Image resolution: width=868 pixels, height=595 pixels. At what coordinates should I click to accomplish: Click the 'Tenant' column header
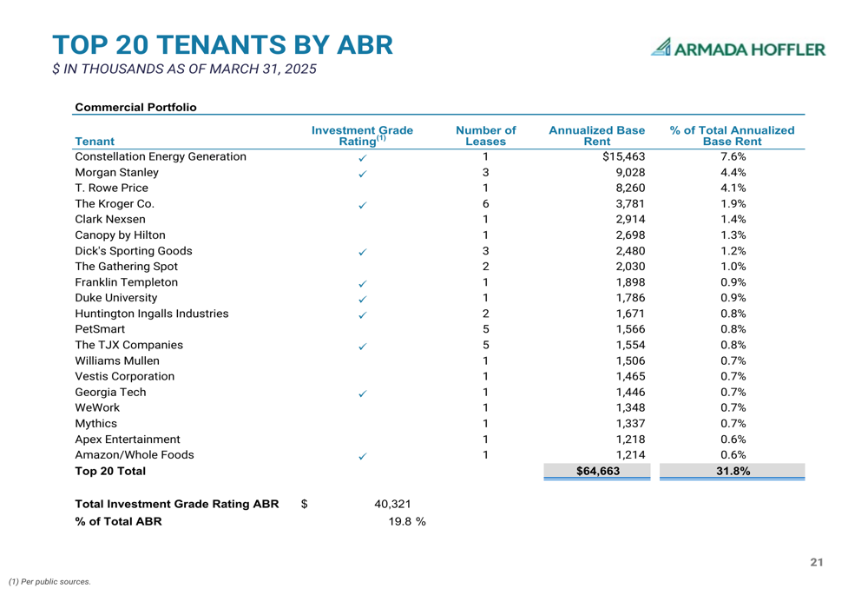(95, 142)
